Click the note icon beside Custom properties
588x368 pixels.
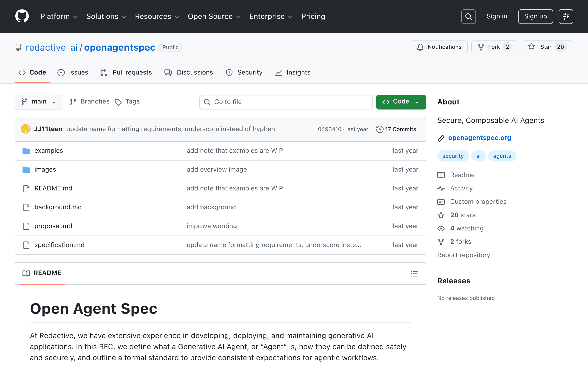tap(441, 202)
